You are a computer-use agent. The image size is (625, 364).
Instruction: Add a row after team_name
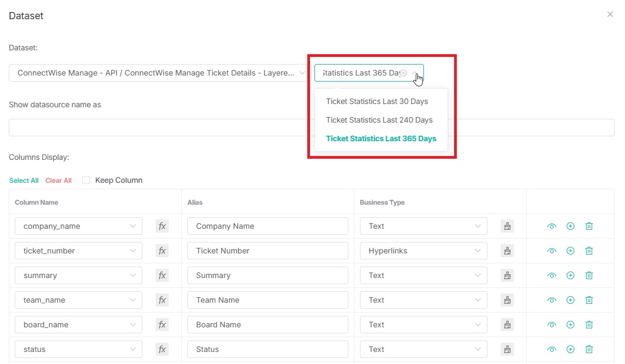pyautogui.click(x=570, y=300)
